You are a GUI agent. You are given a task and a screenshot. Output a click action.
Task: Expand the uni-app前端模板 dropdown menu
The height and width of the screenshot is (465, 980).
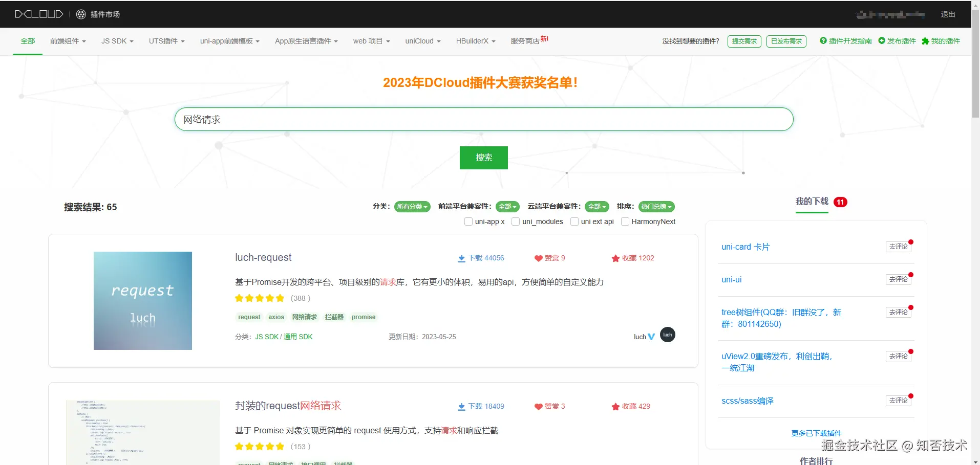230,41
